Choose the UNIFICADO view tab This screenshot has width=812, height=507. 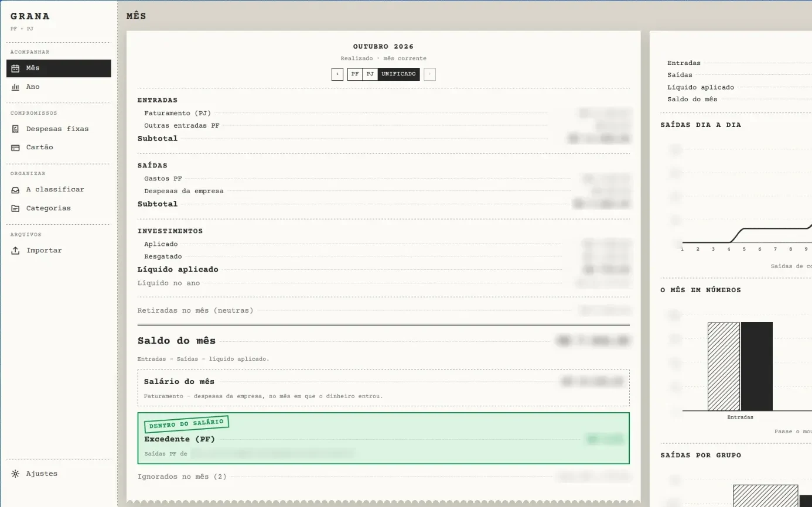[x=398, y=74]
